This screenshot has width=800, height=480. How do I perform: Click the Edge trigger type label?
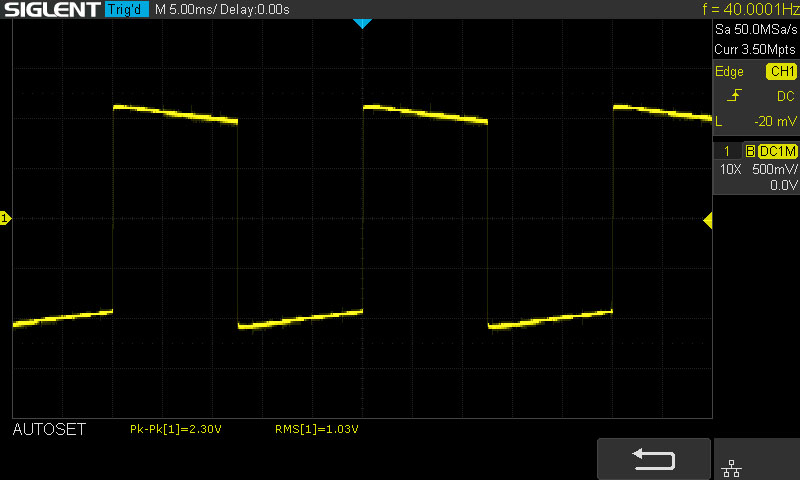coord(729,71)
